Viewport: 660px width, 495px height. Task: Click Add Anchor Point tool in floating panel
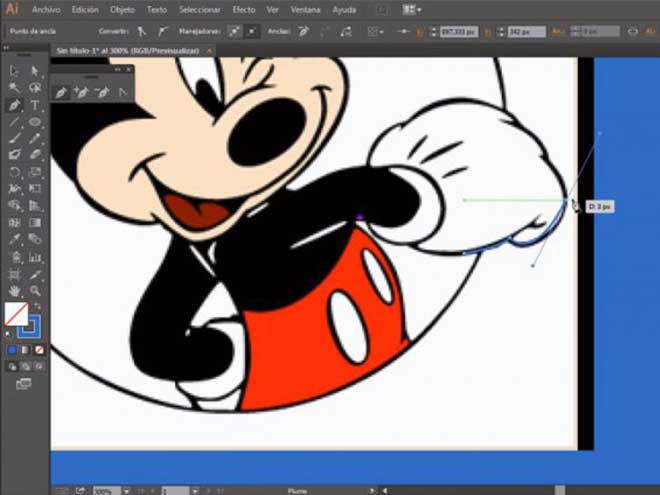point(81,92)
